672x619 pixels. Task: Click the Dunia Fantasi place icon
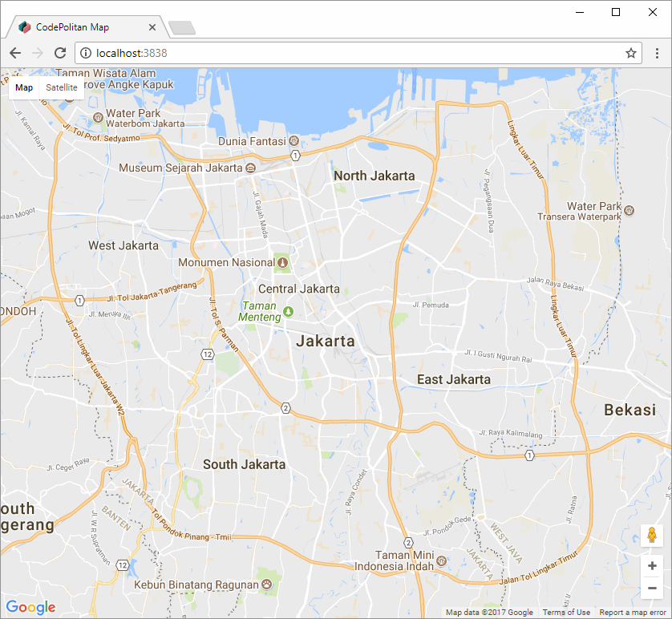point(294,140)
